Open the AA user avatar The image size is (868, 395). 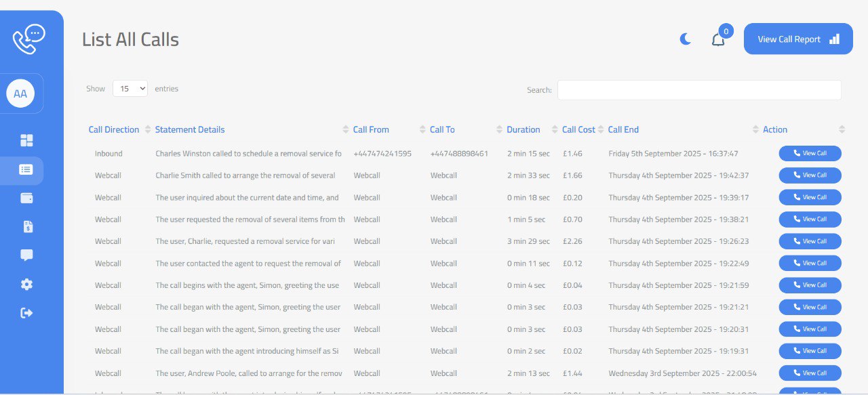20,93
